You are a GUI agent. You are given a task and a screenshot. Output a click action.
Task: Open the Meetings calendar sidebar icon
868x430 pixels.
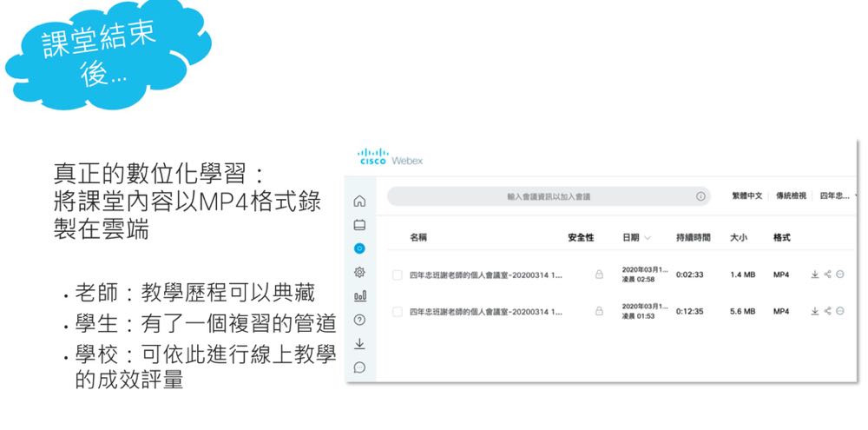point(359,225)
